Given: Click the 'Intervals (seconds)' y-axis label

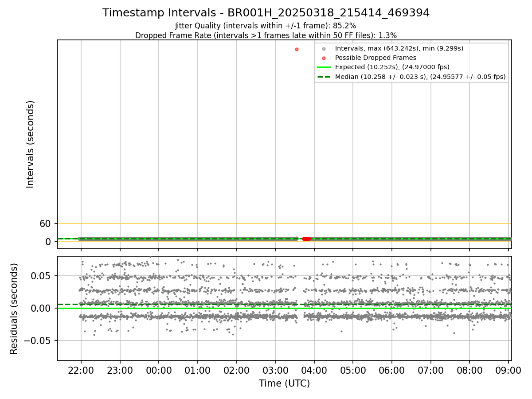Looking at the screenshot, I should [30, 144].
